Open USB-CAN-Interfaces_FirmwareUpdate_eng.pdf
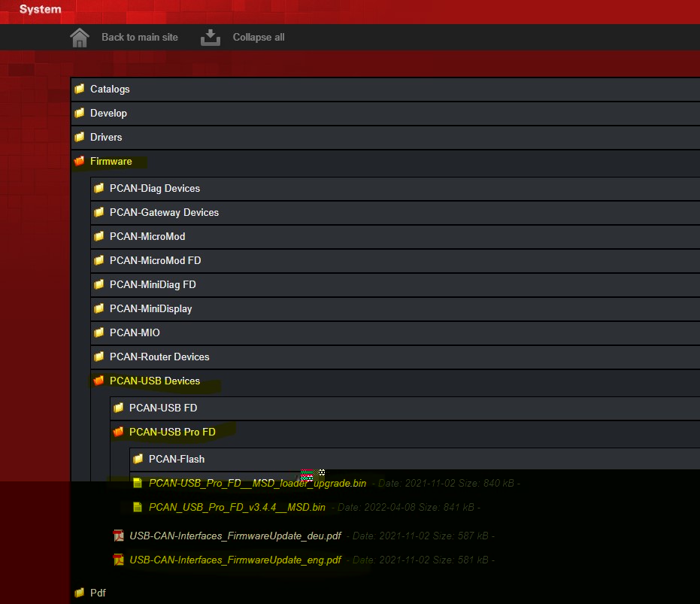 tap(235, 560)
